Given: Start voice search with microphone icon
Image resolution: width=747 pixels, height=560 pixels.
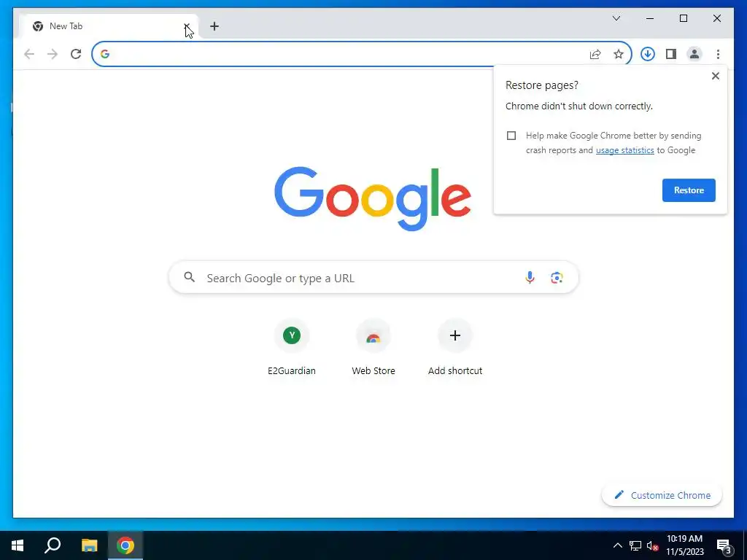Looking at the screenshot, I should (530, 278).
